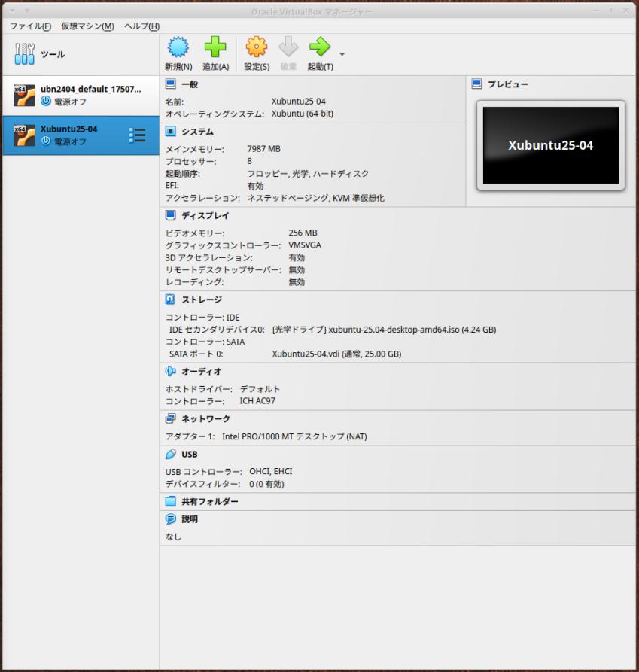This screenshot has width=639, height=672.
Task: Click the 有効 value beside EFI
Action: coord(255,186)
